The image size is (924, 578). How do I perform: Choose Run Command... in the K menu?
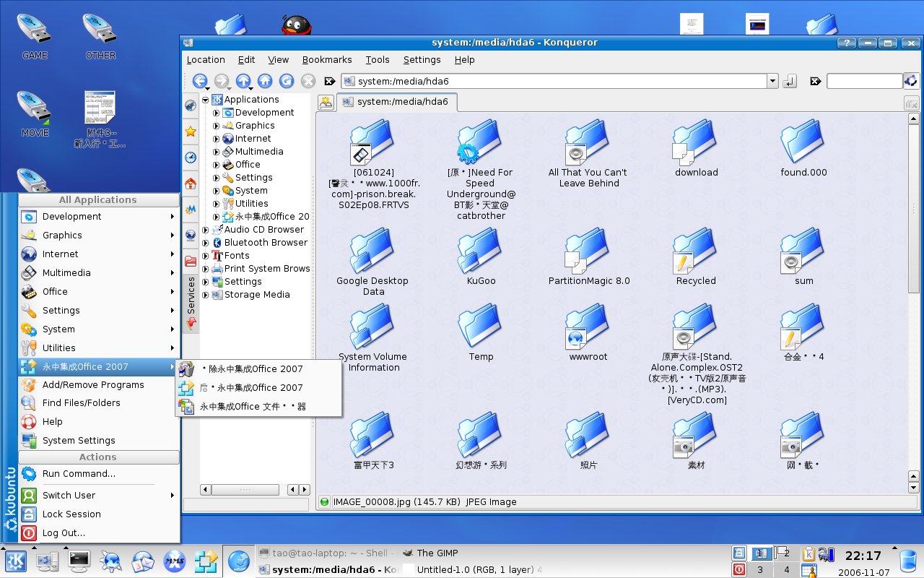[99, 474]
